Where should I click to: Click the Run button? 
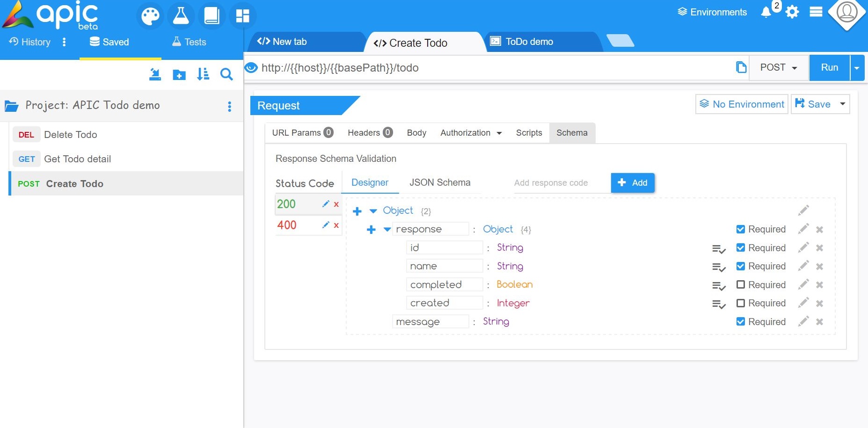pos(830,68)
